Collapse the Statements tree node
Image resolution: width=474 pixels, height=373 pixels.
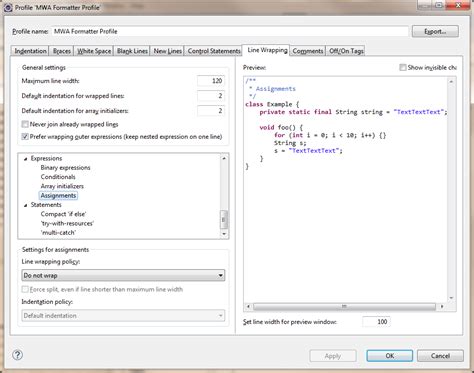pyautogui.click(x=26, y=205)
